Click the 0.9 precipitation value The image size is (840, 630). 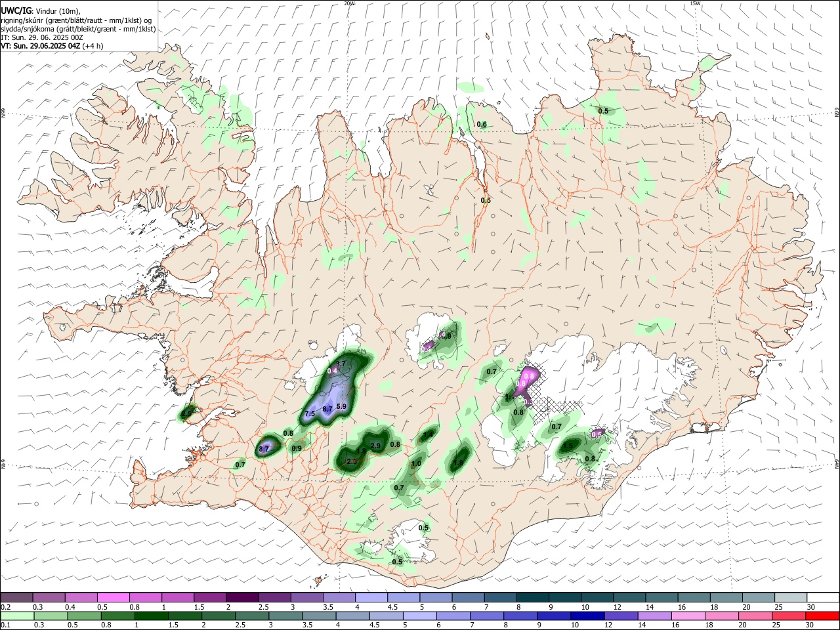point(297,448)
